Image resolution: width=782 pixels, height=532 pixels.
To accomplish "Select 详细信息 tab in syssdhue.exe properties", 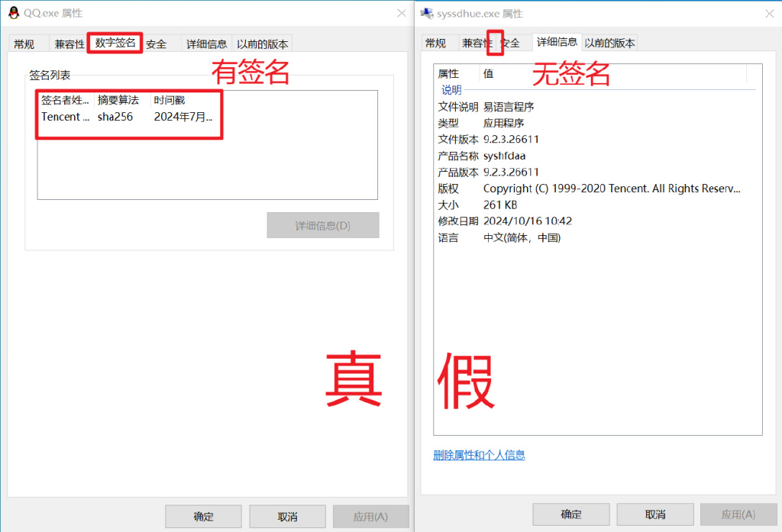I will [x=557, y=43].
